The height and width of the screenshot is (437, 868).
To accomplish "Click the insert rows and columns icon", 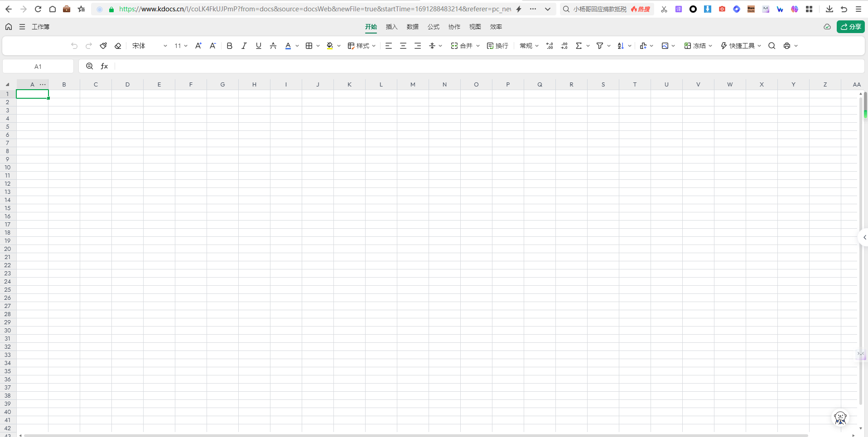I will (643, 46).
